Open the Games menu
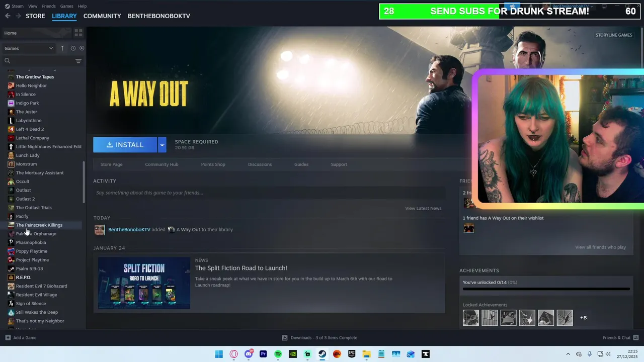This screenshot has height=362, width=644. [x=66, y=6]
